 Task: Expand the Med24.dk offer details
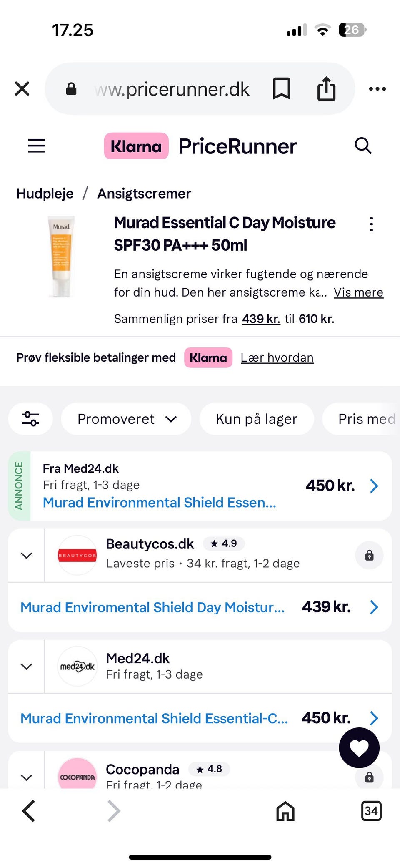coord(27,667)
